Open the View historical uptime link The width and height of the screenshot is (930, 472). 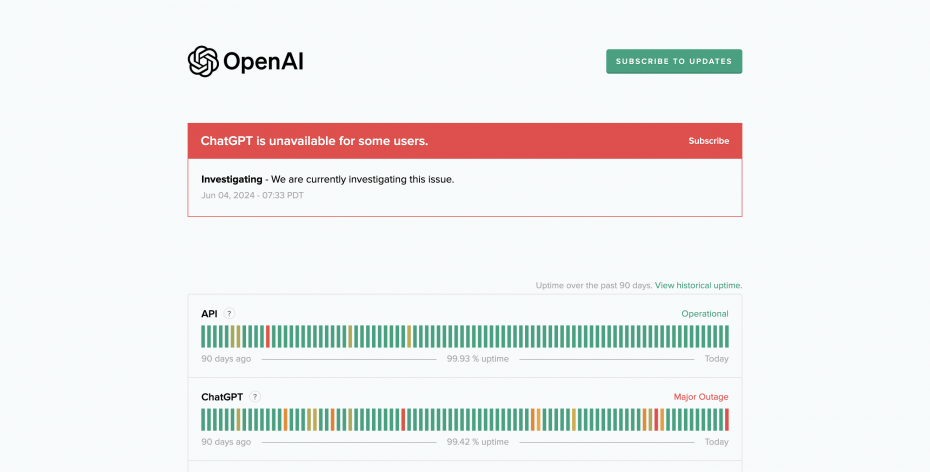698,285
